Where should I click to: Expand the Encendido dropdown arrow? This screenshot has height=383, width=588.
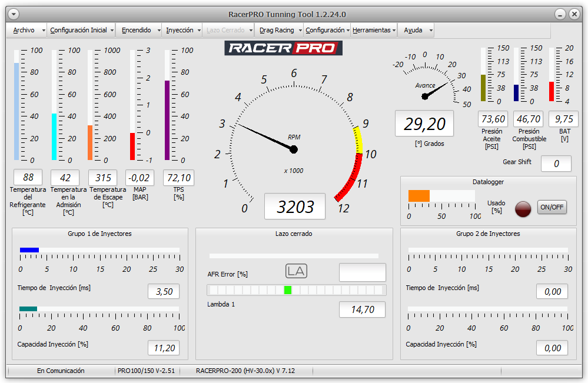coord(159,31)
